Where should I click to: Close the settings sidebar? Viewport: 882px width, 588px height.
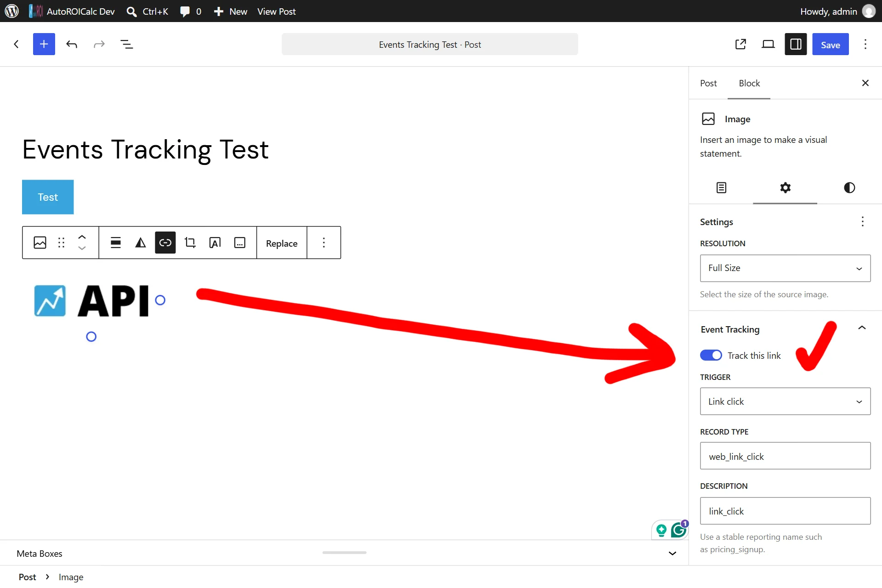(x=865, y=83)
